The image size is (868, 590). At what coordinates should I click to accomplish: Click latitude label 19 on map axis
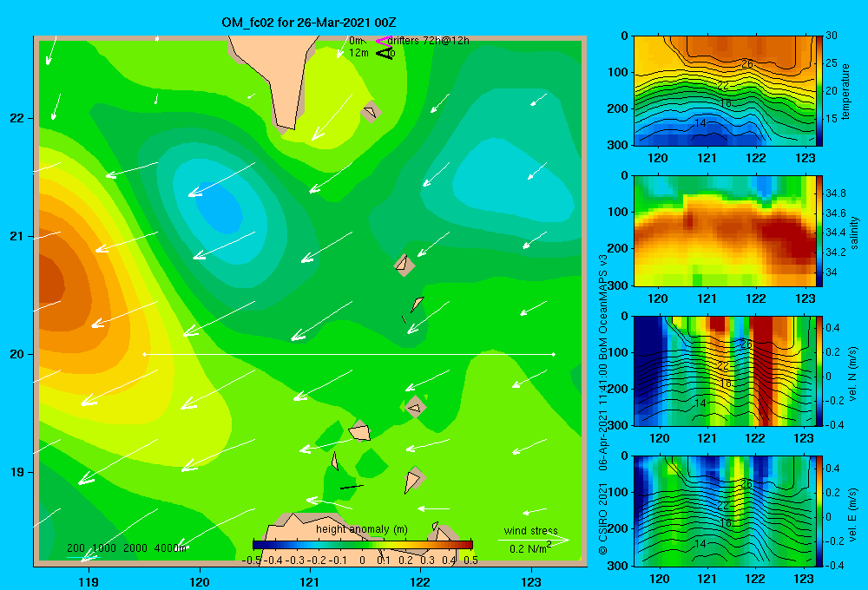[17, 472]
